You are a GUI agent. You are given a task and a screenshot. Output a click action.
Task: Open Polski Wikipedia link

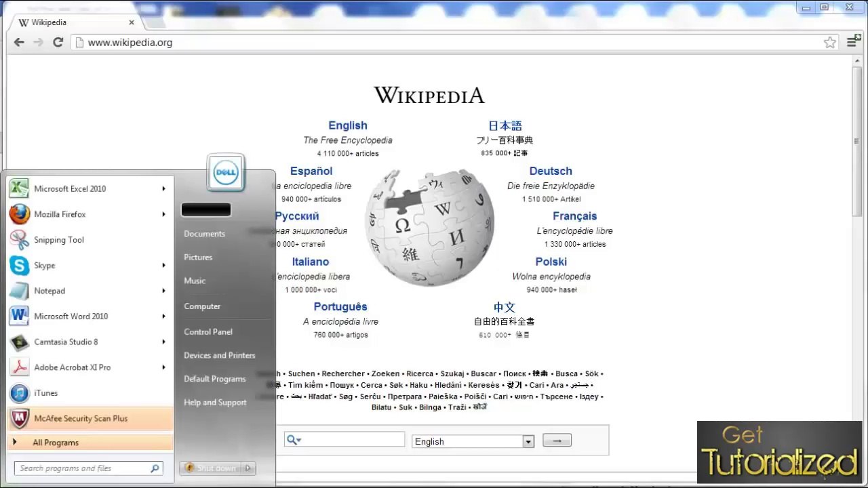(x=551, y=262)
